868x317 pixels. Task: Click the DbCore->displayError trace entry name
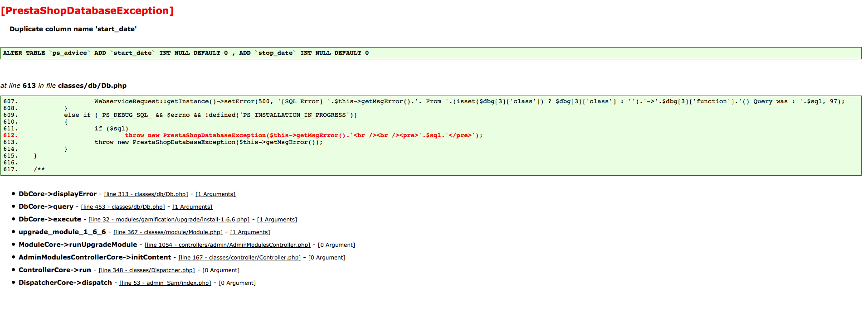coord(58,194)
